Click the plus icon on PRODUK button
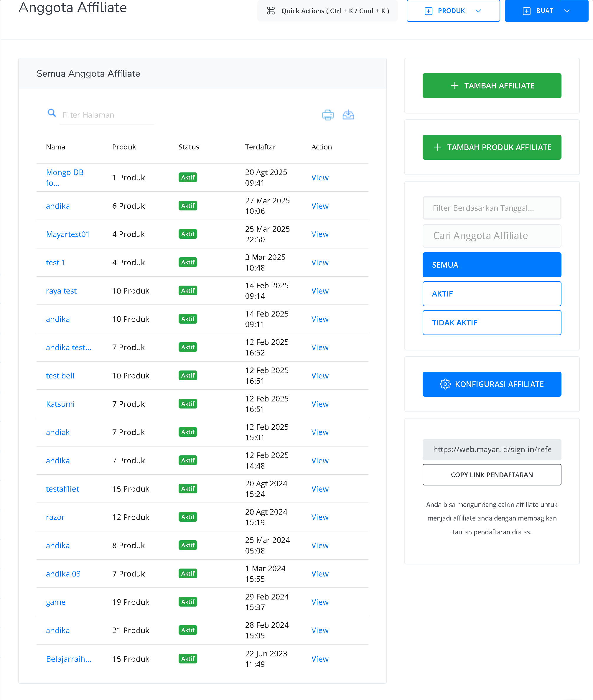This screenshot has height=700, width=593. point(428,11)
